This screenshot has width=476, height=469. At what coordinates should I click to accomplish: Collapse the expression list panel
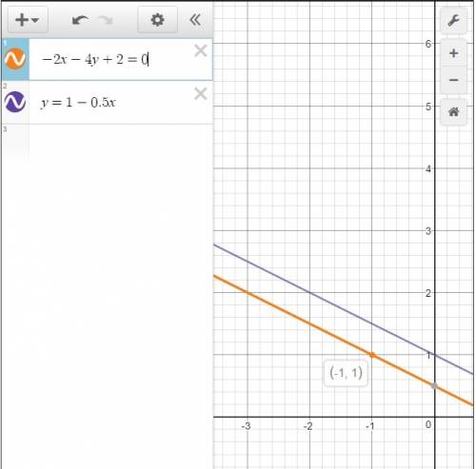pyautogui.click(x=195, y=20)
